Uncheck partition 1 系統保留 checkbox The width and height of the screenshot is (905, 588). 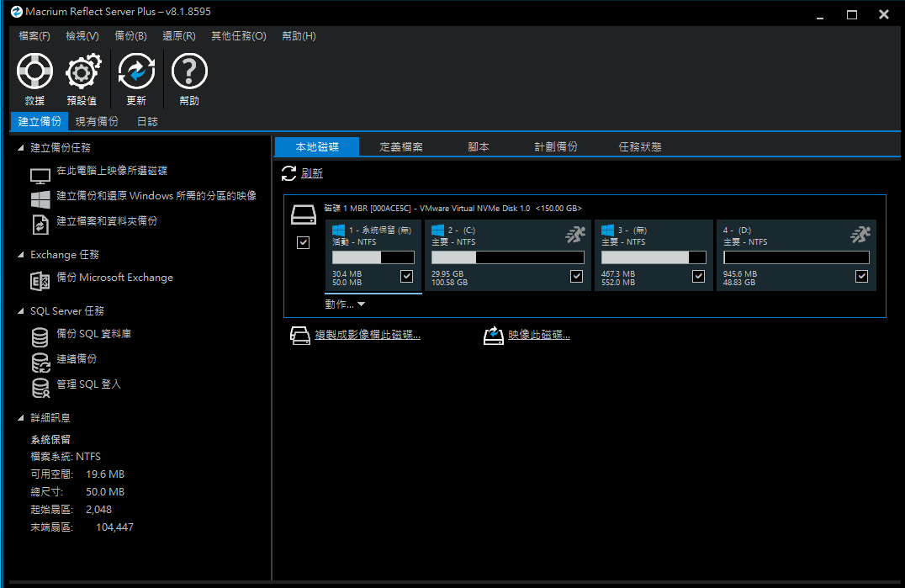point(406,277)
